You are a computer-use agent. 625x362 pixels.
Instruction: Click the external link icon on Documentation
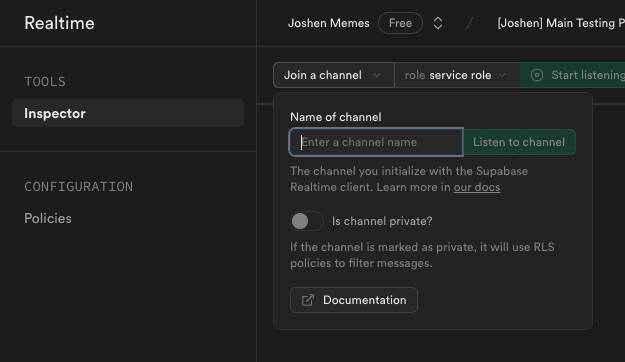coord(308,300)
